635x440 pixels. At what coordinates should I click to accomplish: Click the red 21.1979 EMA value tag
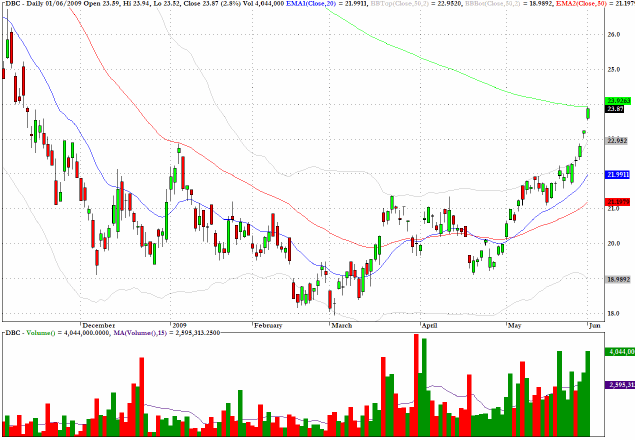coord(618,202)
